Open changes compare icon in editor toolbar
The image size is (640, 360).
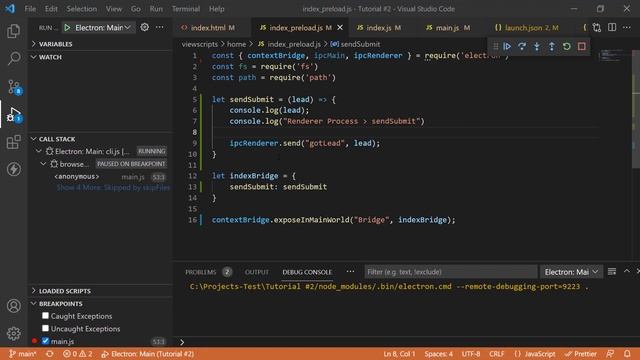pos(597,27)
